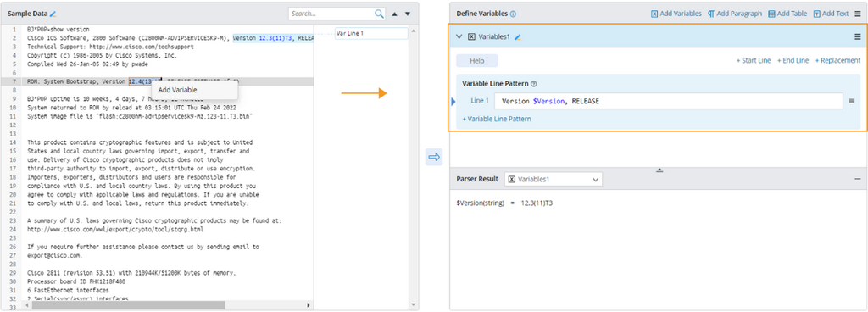
Task: Click the blue parse arrow between the panels
Action: coord(434,158)
